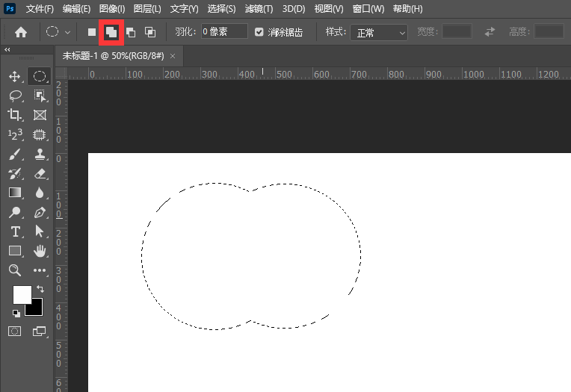Pick the Brush tool
The image size is (571, 392).
14,155
